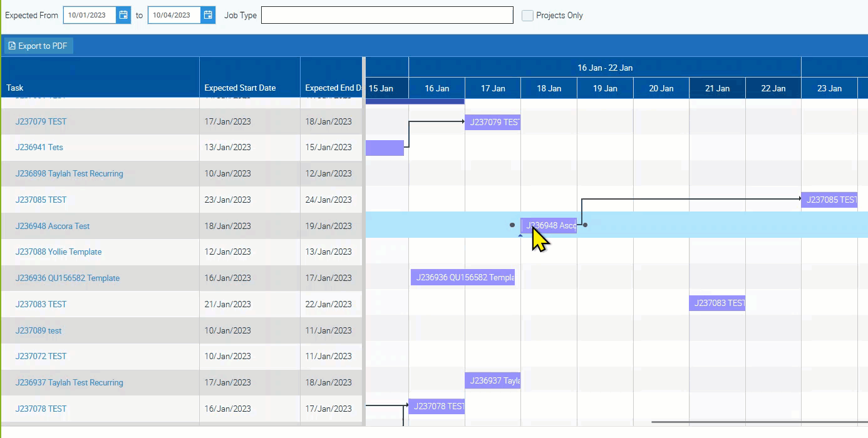Select the J237083 TEST Gantt bar
The width and height of the screenshot is (868, 438).
coord(717,303)
